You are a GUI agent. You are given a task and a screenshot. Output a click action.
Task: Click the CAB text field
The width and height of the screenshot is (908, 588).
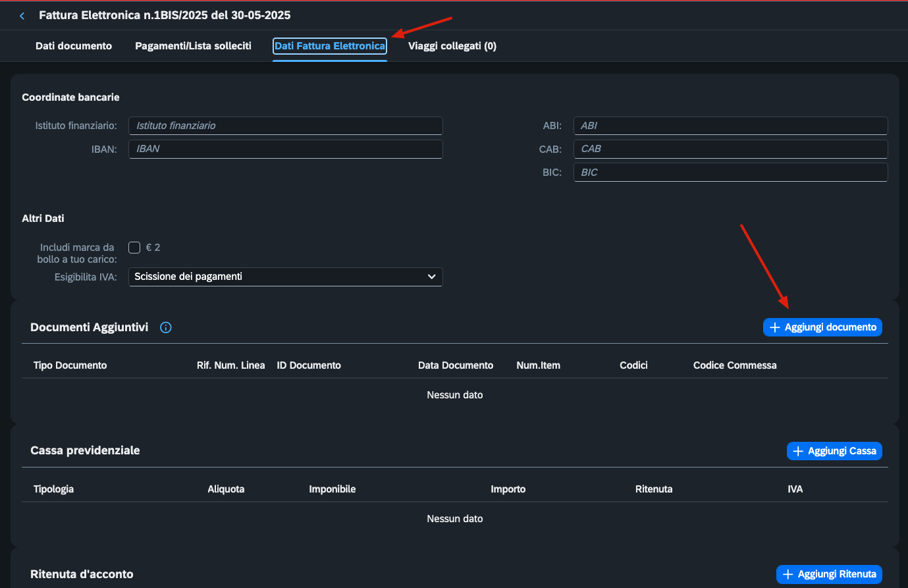coord(730,149)
